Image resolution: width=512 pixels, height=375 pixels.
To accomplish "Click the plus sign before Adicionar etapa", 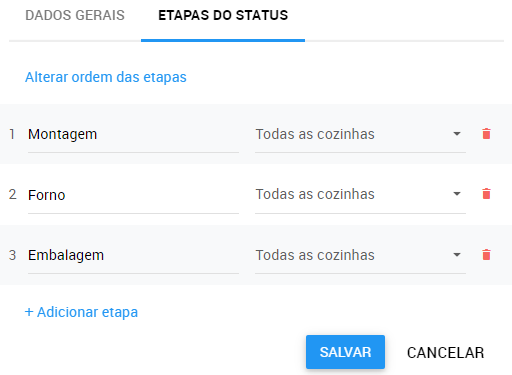I will point(29,312).
